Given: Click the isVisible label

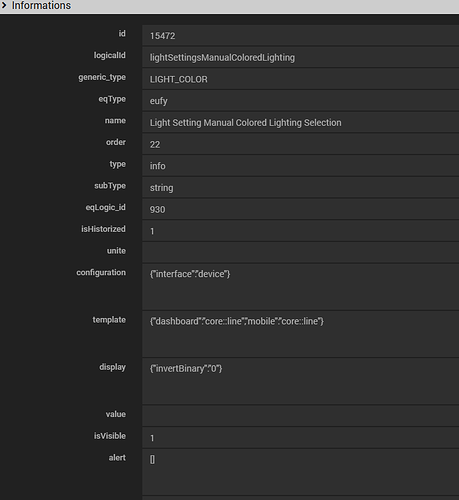Looking at the screenshot, I should click(x=110, y=436).
